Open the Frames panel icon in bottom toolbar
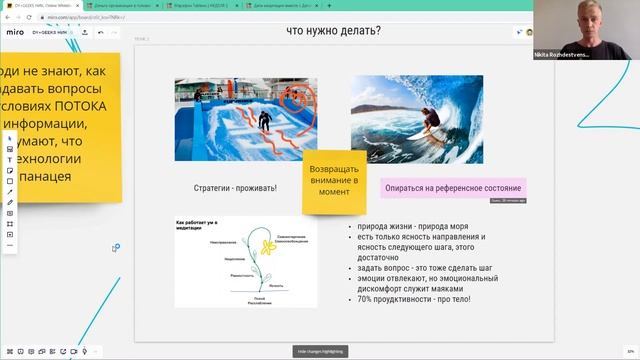The image size is (640, 360). coord(10,351)
